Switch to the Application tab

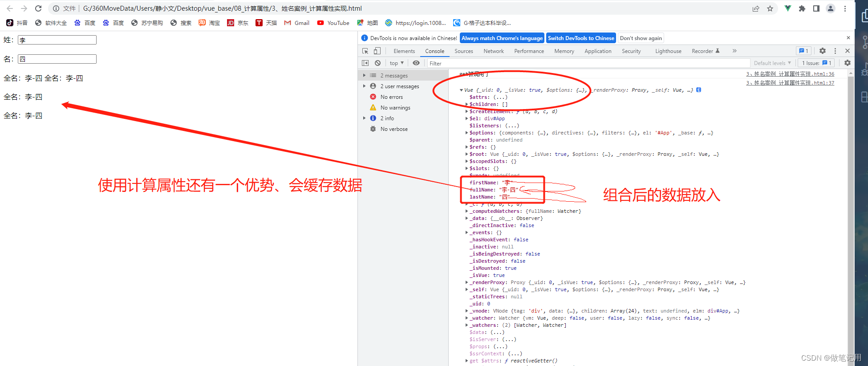pyautogui.click(x=598, y=51)
